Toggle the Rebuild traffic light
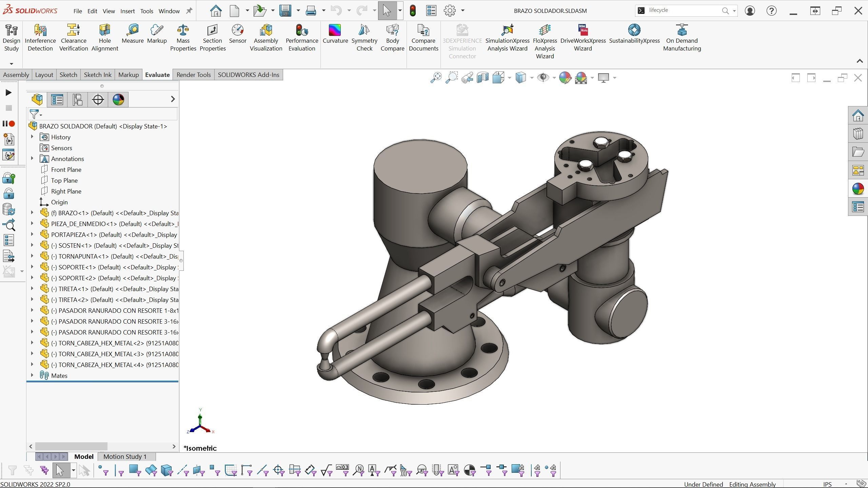Screen dimensions: 868x488 [413, 11]
